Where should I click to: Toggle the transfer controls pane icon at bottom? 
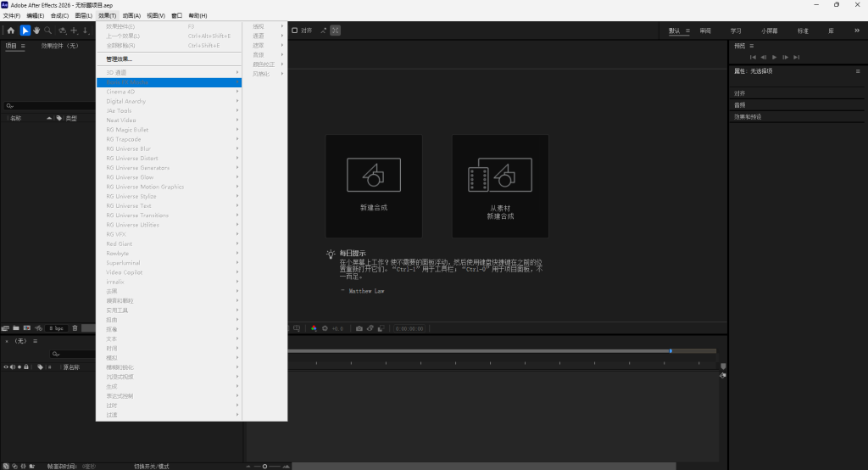pos(15,466)
